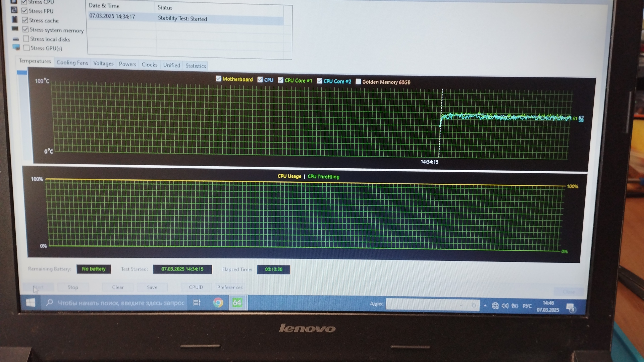Switch to the Unified tab
This screenshot has width=644, height=362.
click(x=171, y=65)
